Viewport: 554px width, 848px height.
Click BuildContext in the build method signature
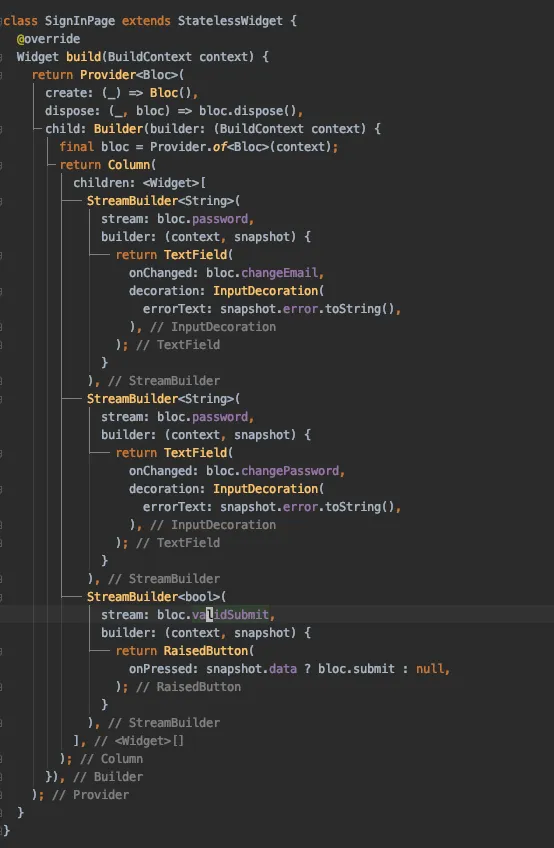pyautogui.click(x=149, y=57)
